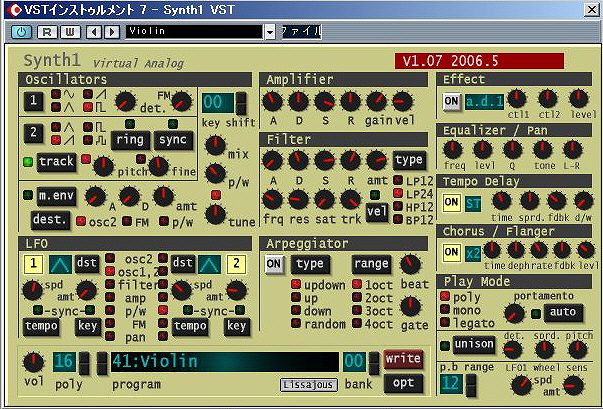This screenshot has height=409, width=603.
Task: Toggle the Chorus / Flanger ON button
Action: click(451, 253)
